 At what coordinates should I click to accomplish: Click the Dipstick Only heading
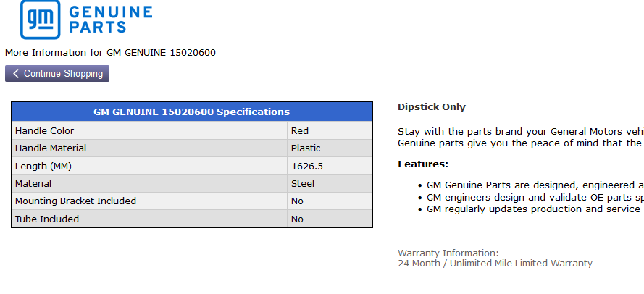pos(432,107)
